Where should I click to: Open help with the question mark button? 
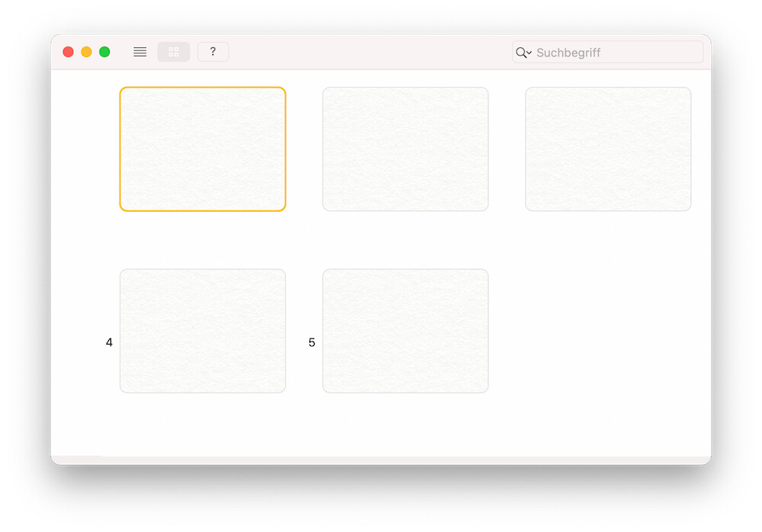(x=213, y=52)
